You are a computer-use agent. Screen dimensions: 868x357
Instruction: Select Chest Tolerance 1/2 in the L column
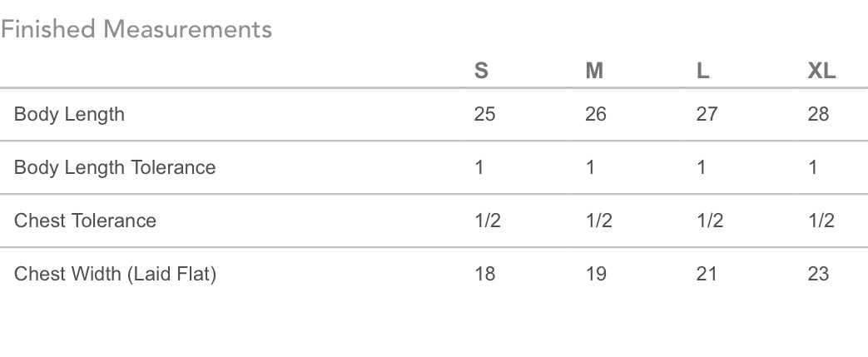(x=710, y=221)
